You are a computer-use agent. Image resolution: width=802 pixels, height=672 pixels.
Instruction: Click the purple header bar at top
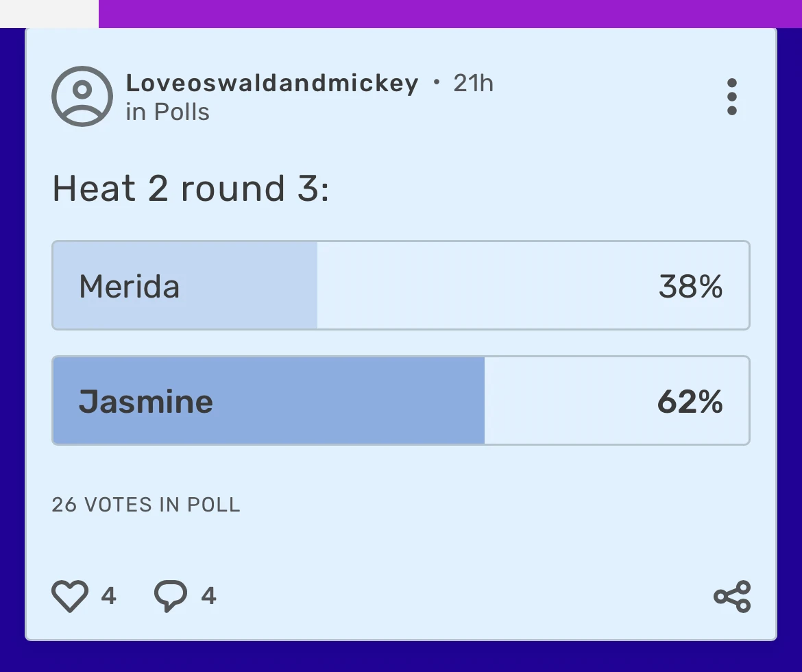(x=446, y=13)
